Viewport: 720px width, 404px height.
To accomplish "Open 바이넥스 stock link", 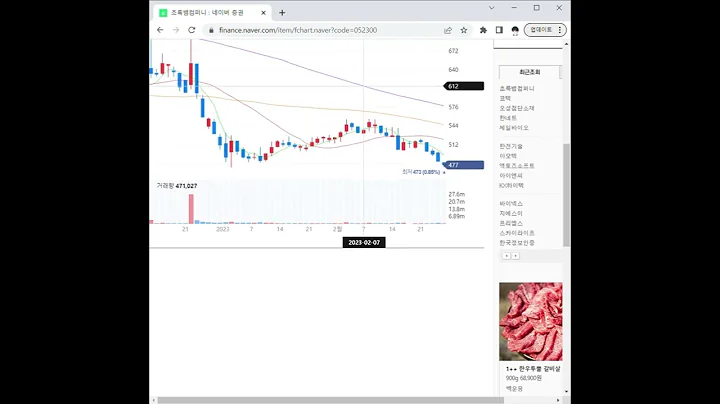I will [511, 203].
